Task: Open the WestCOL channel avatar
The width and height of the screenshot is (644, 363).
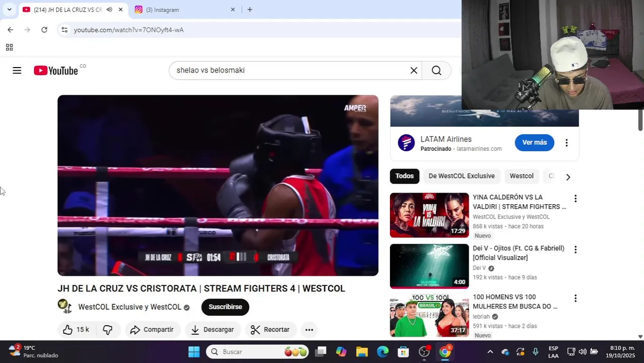Action: [65, 306]
